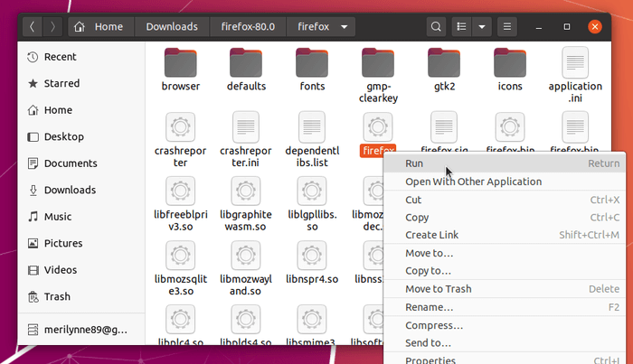This screenshot has width=633, height=364.
Task: Select the dependentlibs.list file icon
Action: point(312,127)
